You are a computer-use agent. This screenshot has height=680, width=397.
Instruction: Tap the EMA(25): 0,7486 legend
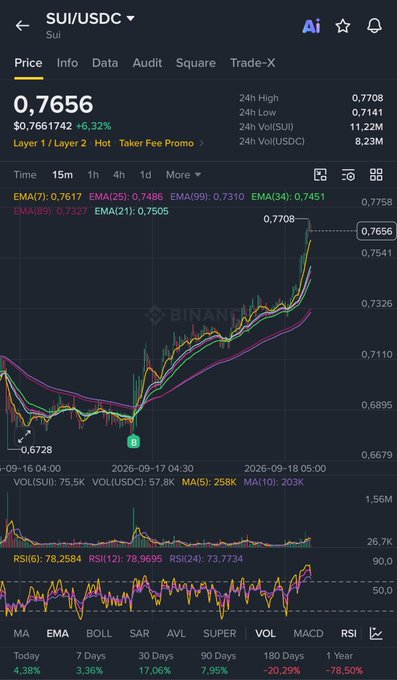pos(126,197)
